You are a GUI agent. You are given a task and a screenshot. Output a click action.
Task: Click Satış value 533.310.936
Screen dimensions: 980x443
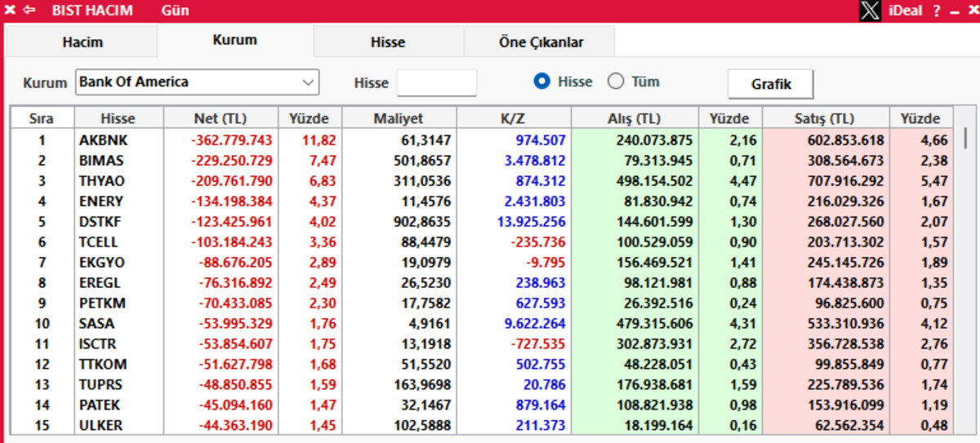[846, 324]
